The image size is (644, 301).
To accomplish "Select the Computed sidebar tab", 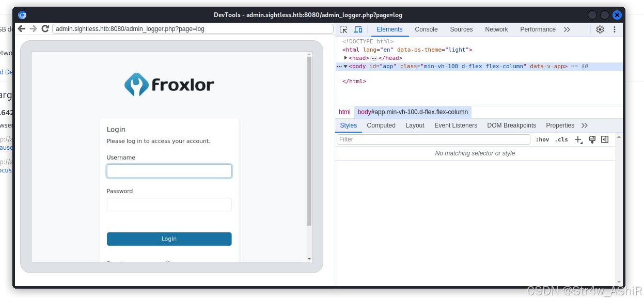I will 381,125.
